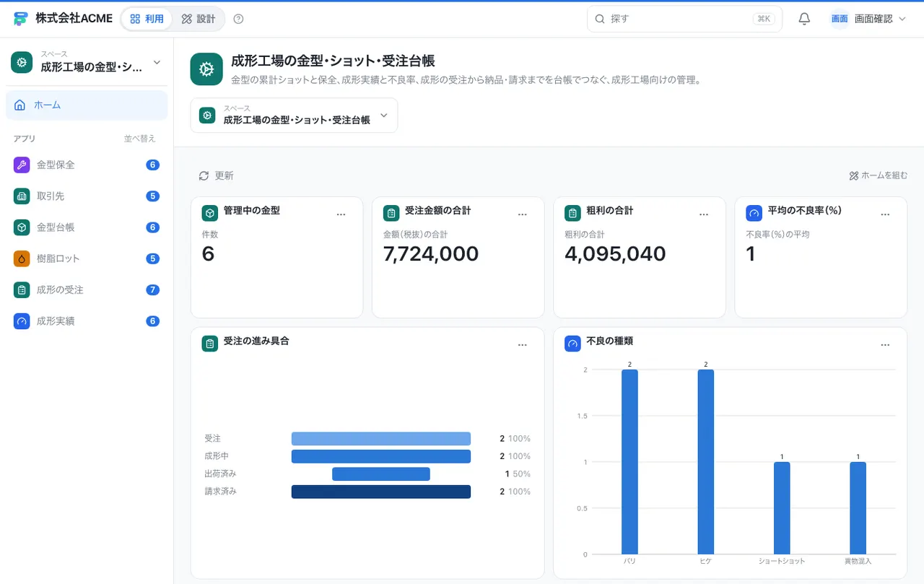Click the 成形の受注 clipboard icon
Viewport: 924px width, 584px height.
(22, 289)
